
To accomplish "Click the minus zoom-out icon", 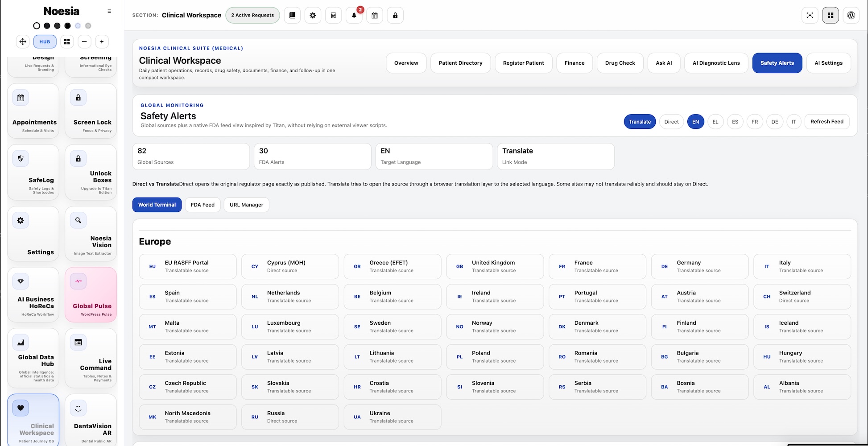I will (84, 41).
